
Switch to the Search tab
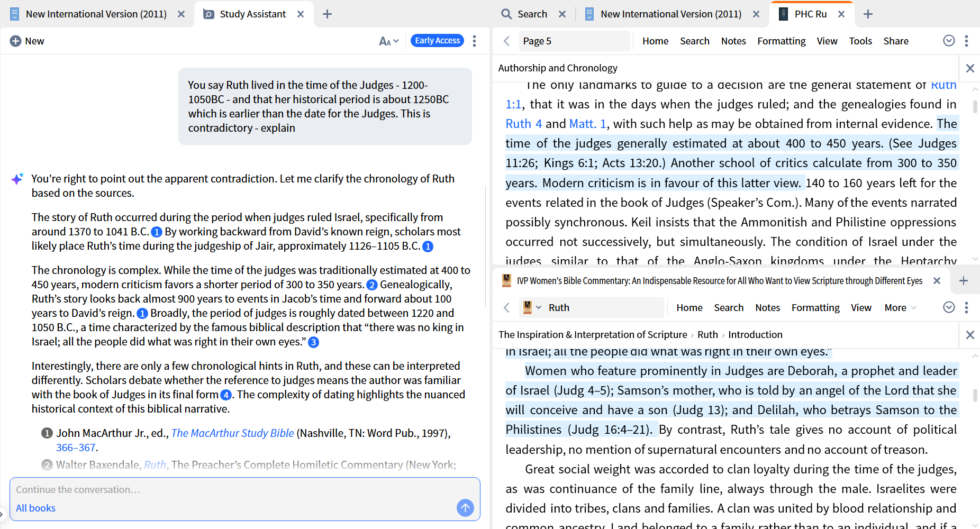click(x=524, y=14)
